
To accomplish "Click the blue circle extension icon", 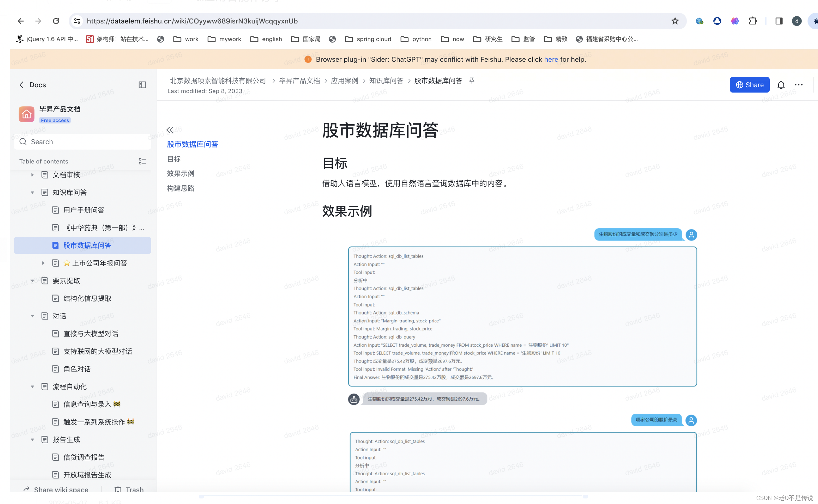I will coord(717,21).
